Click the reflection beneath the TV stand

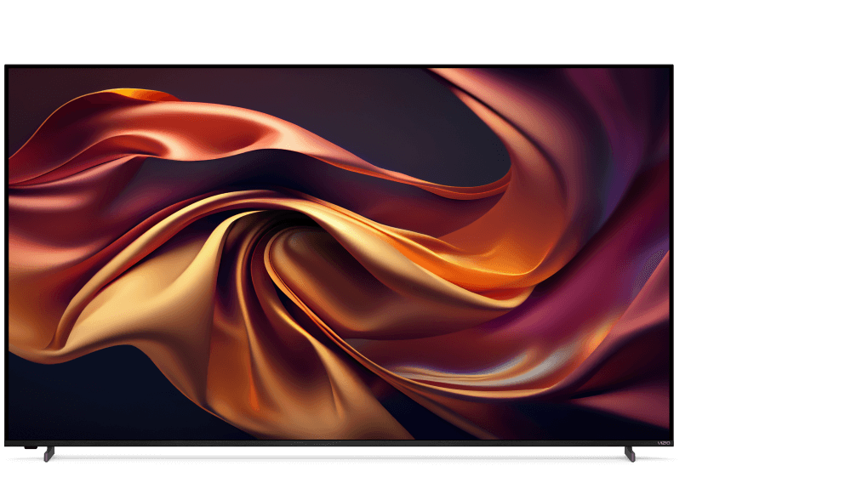(x=340, y=460)
